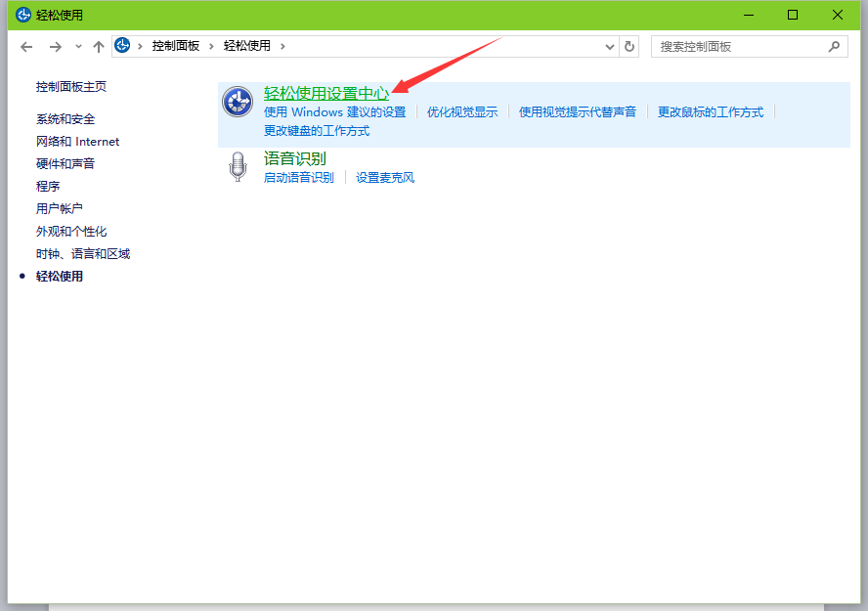868x611 pixels.
Task: Click the 使用视觉提示代替声音 link
Action: tap(578, 112)
